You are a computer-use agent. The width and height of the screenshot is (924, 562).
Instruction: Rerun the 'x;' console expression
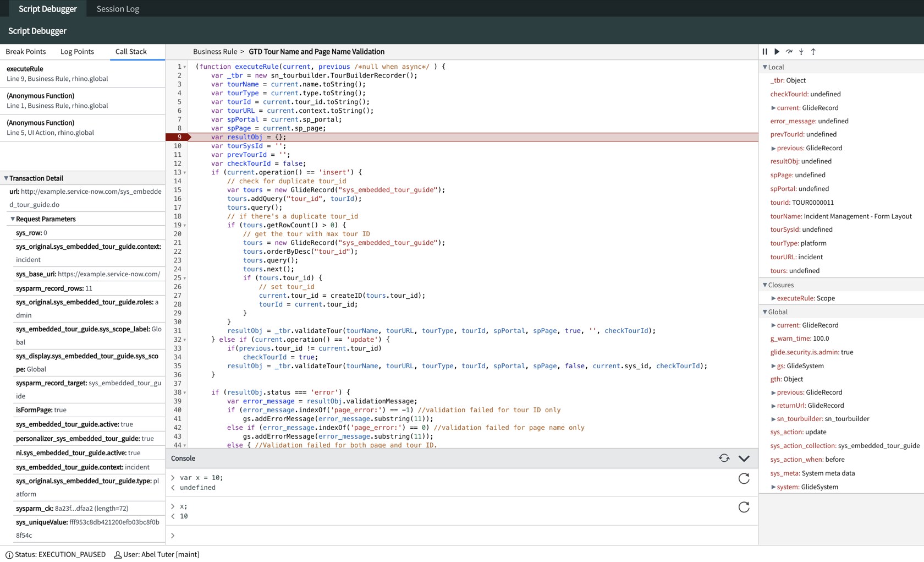point(744,508)
